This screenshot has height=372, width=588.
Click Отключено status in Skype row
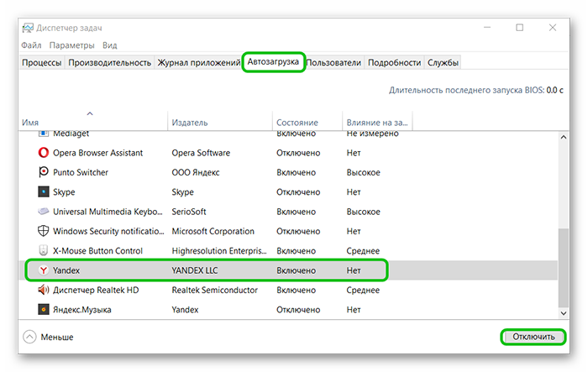(298, 192)
